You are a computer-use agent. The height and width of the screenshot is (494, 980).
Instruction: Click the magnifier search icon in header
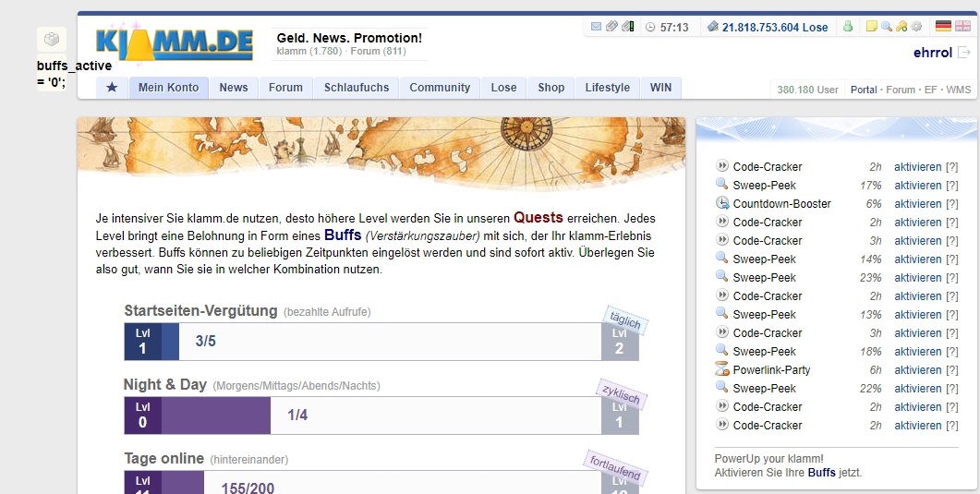pyautogui.click(x=886, y=27)
